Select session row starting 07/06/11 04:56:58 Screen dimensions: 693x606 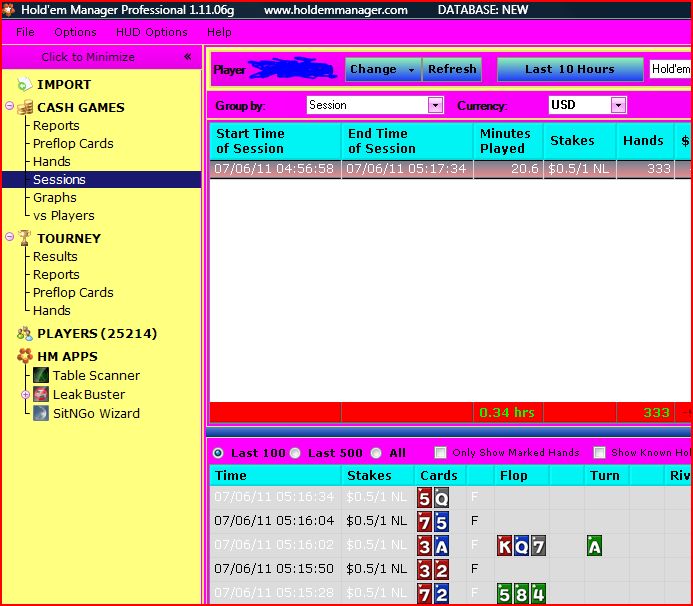[x=450, y=169]
